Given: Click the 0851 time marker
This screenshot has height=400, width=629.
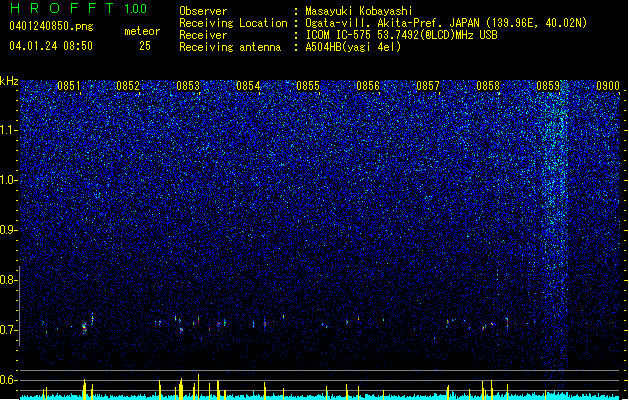Looking at the screenshot, I should coord(68,86).
